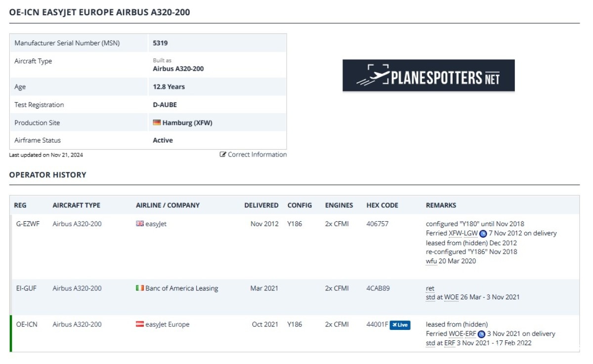Click the EI-GUF registration
The image size is (593, 364).
pyautogui.click(x=26, y=288)
